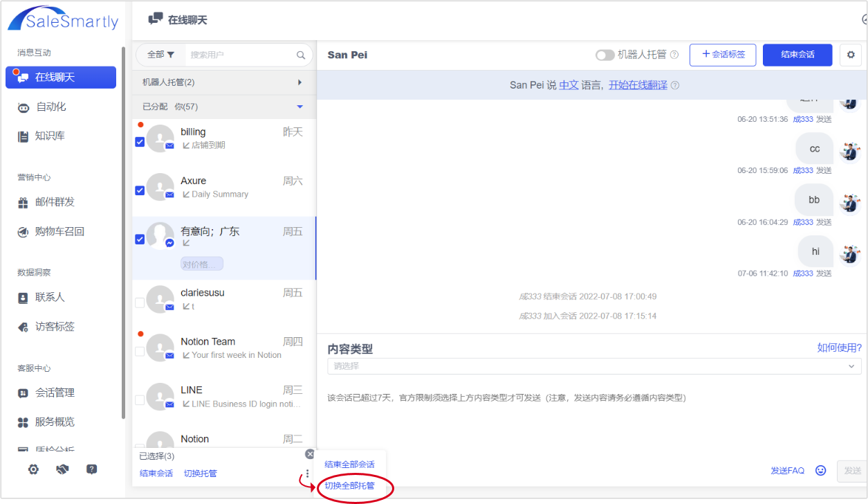868x504 pixels.
Task: Click the settings gear icon in chat header
Action: tap(851, 55)
